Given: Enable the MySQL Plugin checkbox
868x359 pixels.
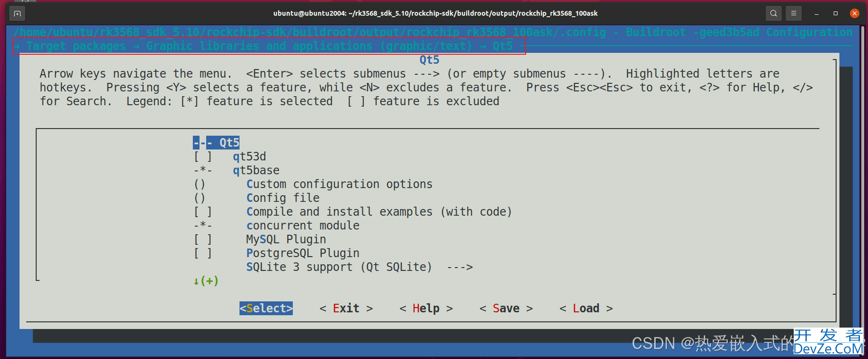Looking at the screenshot, I should (202, 239).
